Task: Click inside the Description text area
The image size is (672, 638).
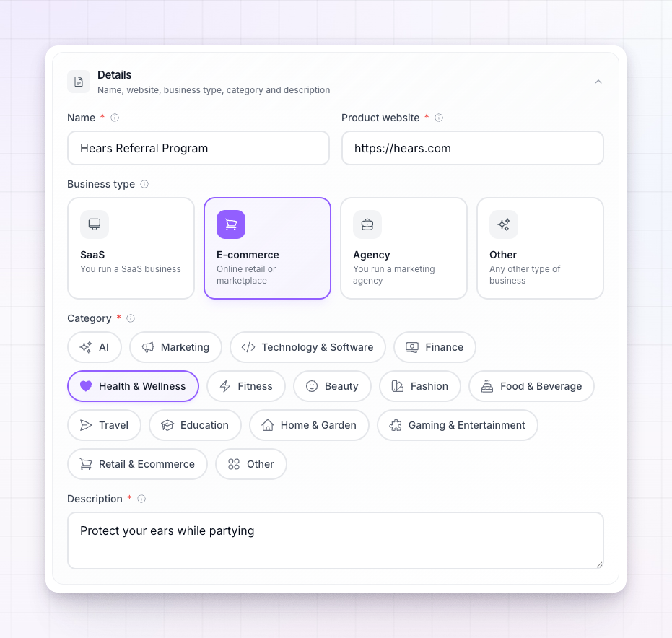Action: click(336, 541)
